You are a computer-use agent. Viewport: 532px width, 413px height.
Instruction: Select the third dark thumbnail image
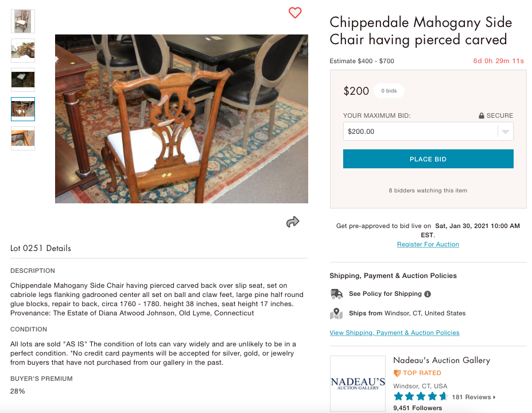point(23,80)
